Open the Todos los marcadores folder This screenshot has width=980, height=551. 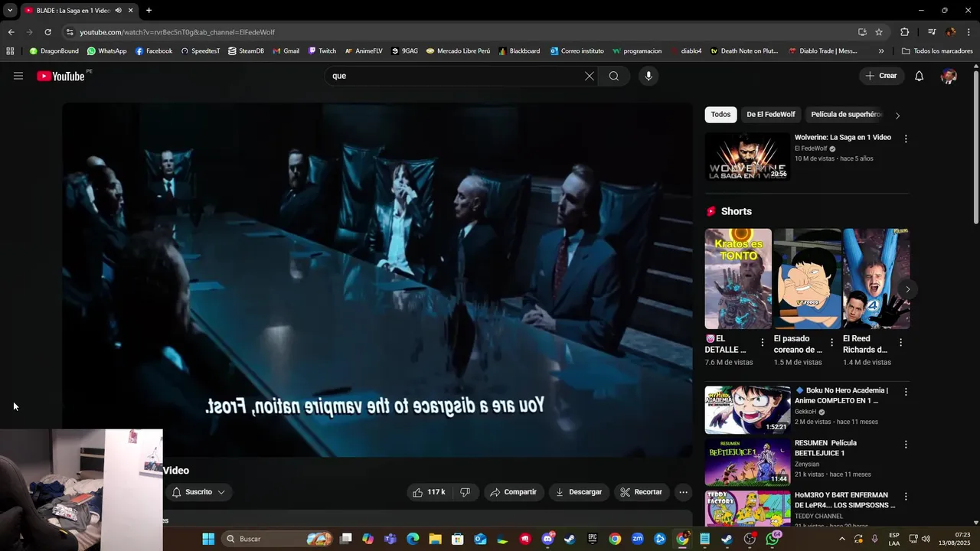pyautogui.click(x=937, y=51)
